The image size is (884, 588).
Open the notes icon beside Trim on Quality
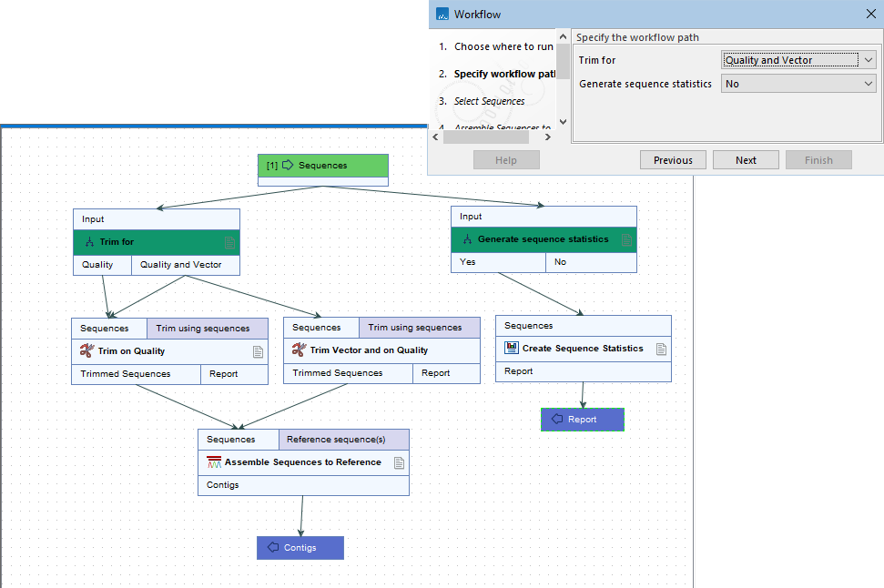pyautogui.click(x=258, y=350)
